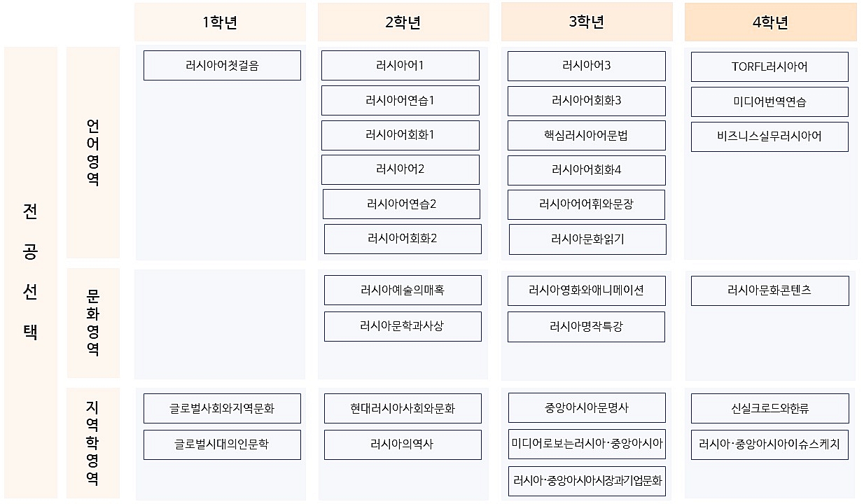864x504 pixels.
Task: Click the 신실크로드와한류 course box
Action: (x=769, y=408)
